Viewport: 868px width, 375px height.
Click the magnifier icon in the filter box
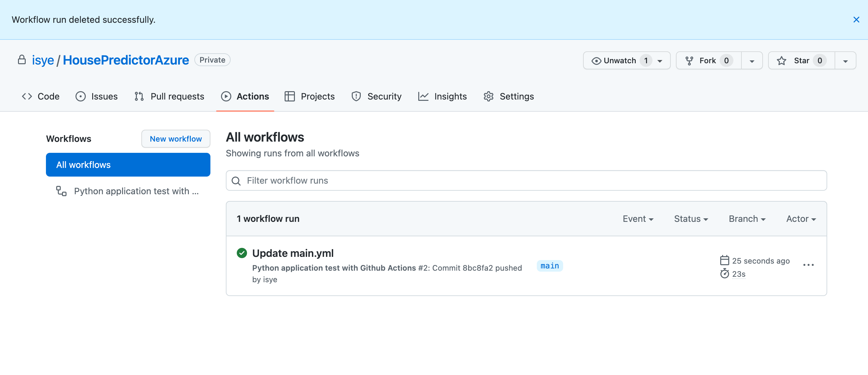[236, 181]
